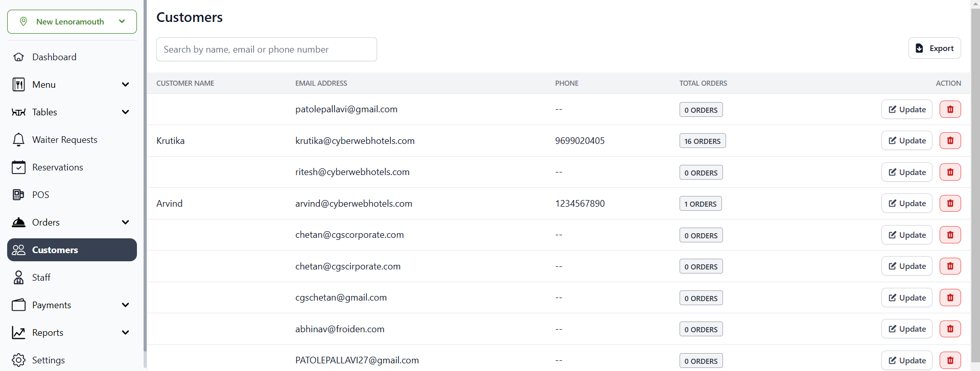Delete the customer Krutika with trash icon

click(950, 141)
